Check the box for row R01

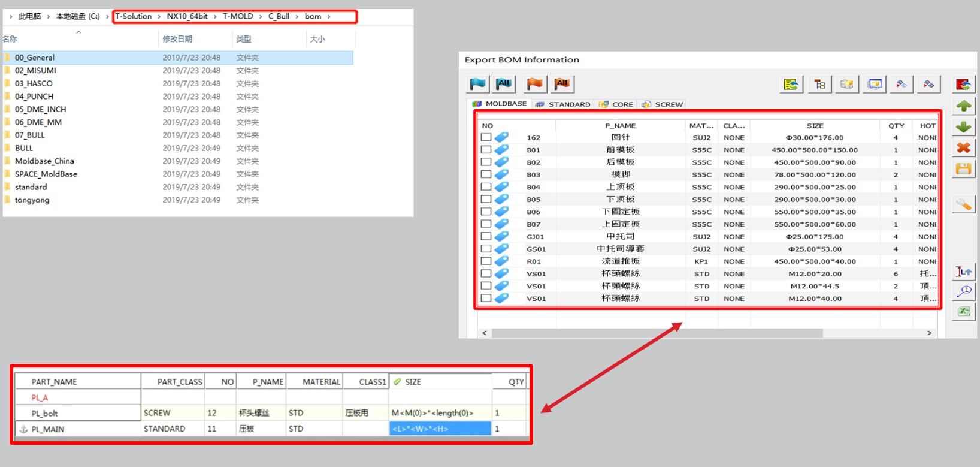(486, 261)
